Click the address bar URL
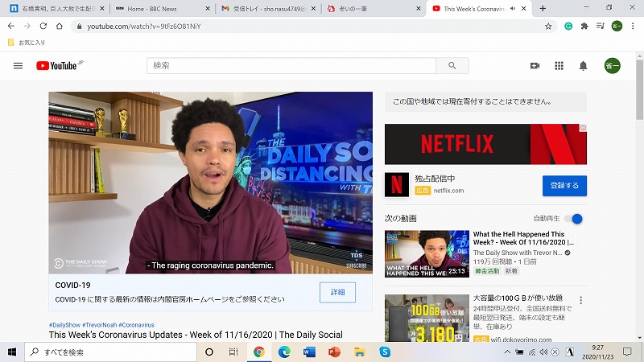This screenshot has height=362, width=644. pyautogui.click(x=144, y=27)
